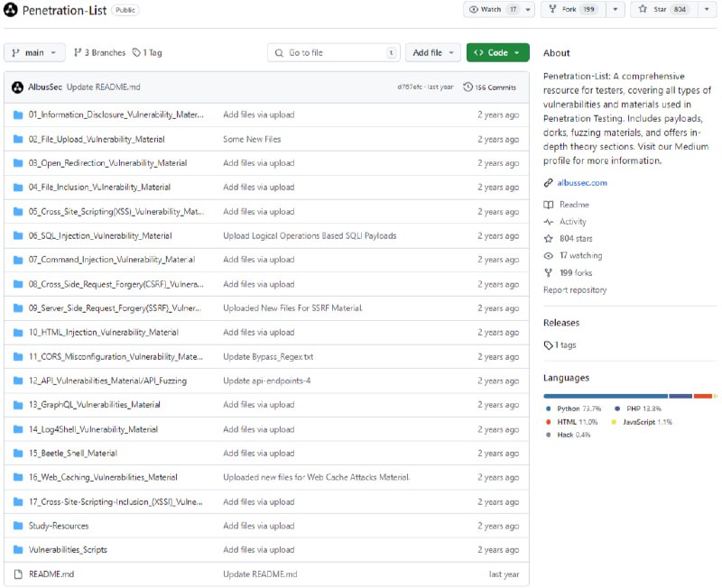Viewport: 722px width, 588px height.
Task: Open the green Code dropdown
Action: coord(498,53)
